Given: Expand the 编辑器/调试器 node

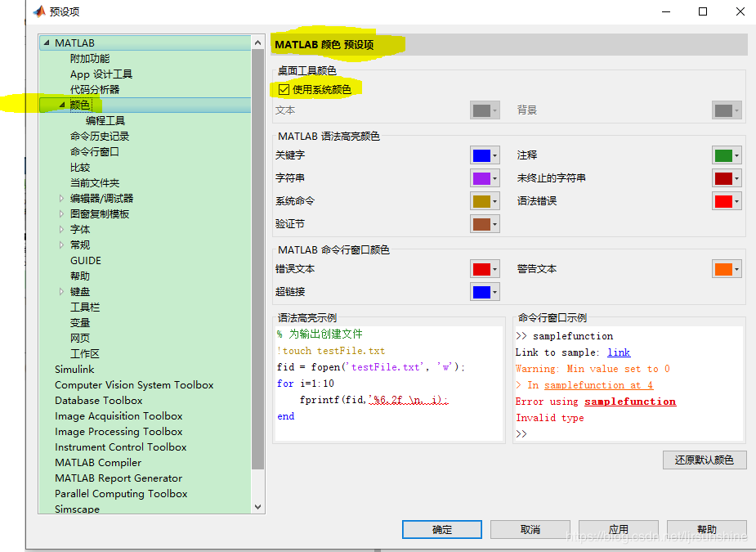Looking at the screenshot, I should (61, 199).
